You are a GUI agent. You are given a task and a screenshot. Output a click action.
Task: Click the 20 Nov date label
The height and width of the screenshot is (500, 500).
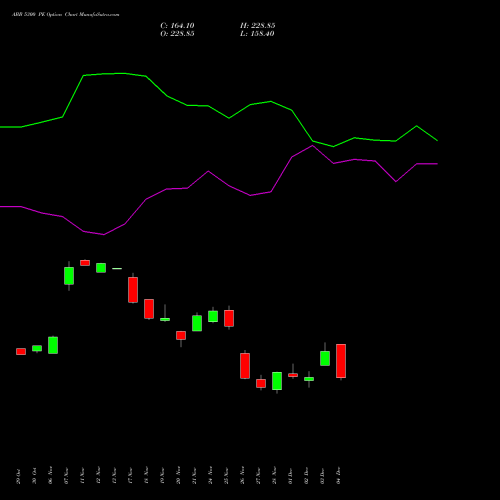pos(178,475)
